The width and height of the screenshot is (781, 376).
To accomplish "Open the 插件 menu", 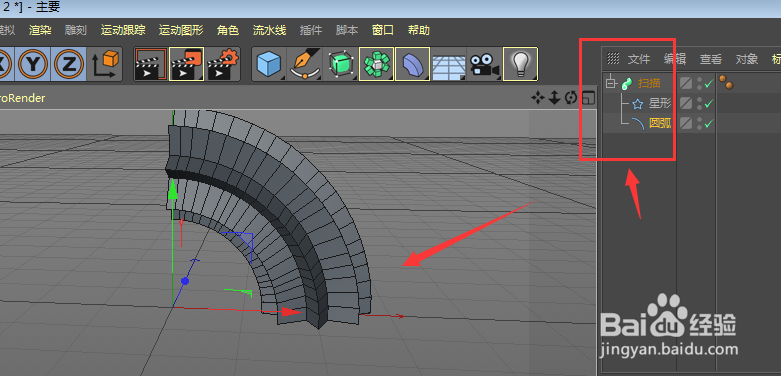I will pos(311,30).
